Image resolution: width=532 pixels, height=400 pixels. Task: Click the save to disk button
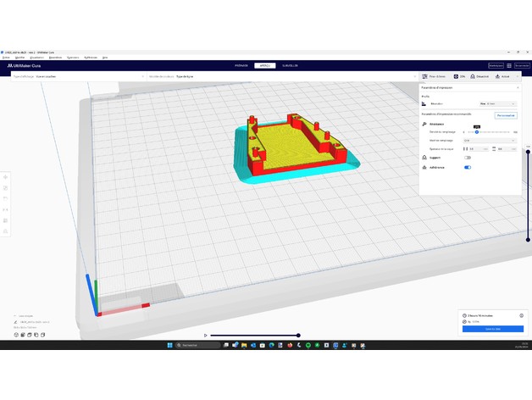pyautogui.click(x=492, y=329)
